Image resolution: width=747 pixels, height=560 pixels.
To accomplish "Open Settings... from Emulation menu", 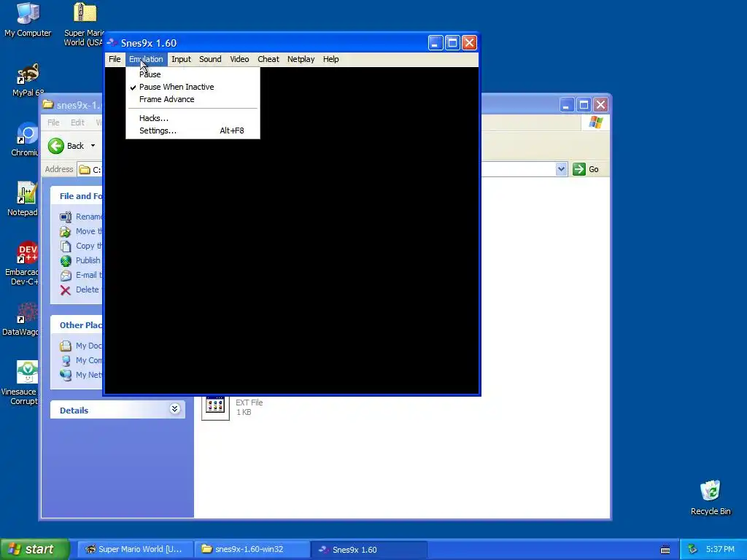I will [x=193, y=131].
